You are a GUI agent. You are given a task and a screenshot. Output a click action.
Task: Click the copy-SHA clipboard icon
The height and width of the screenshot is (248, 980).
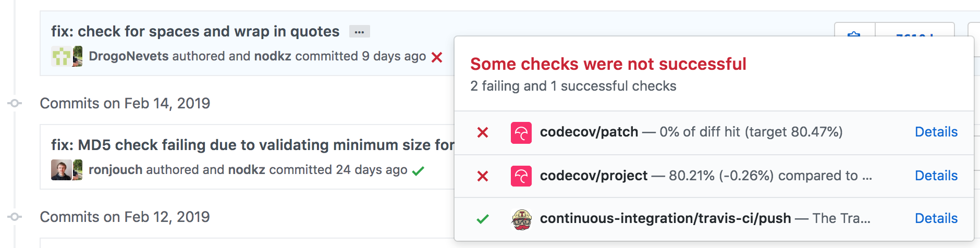854,34
